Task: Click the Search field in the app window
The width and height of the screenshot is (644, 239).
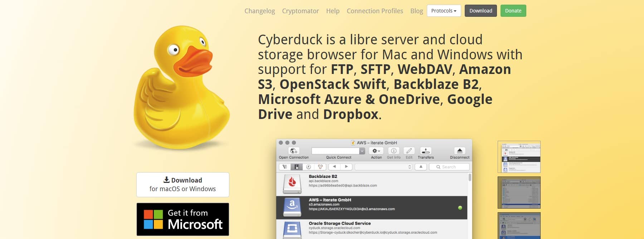Action: 449,167
